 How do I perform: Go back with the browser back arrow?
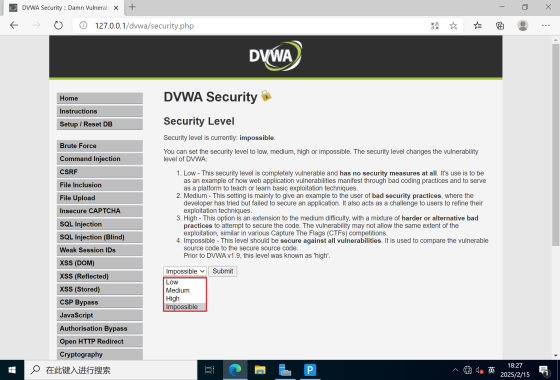(14, 25)
